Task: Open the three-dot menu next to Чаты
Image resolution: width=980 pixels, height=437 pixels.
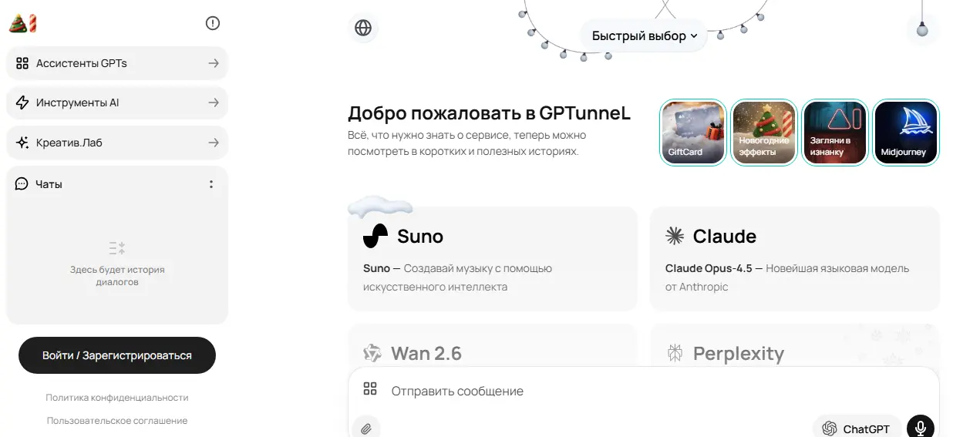Action: pos(211,184)
